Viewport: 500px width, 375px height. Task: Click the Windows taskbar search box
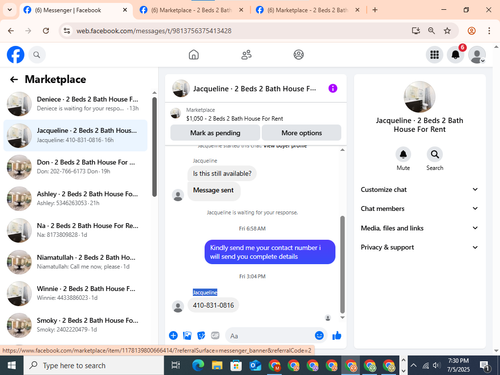(x=94, y=365)
